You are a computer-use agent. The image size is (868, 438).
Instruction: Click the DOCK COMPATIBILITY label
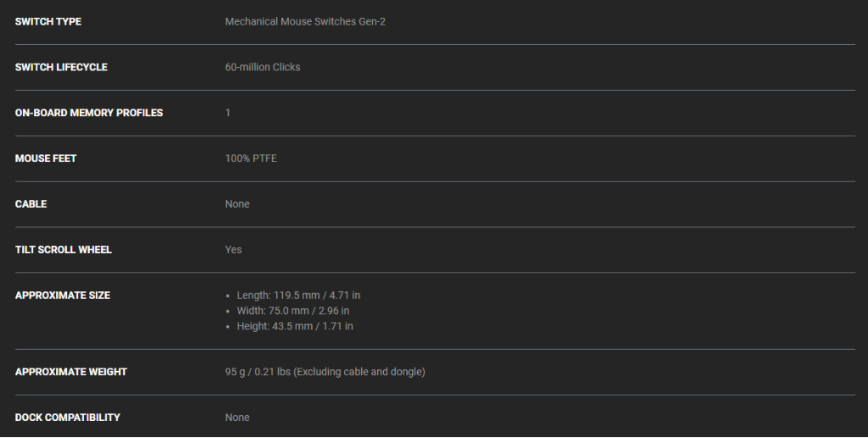point(68,418)
